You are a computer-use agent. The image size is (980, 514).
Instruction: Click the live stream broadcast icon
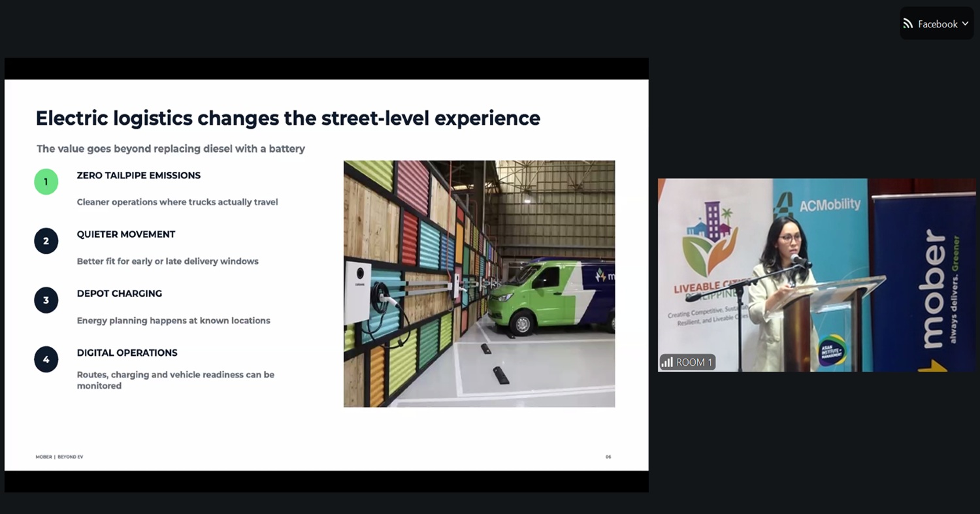[x=908, y=24]
